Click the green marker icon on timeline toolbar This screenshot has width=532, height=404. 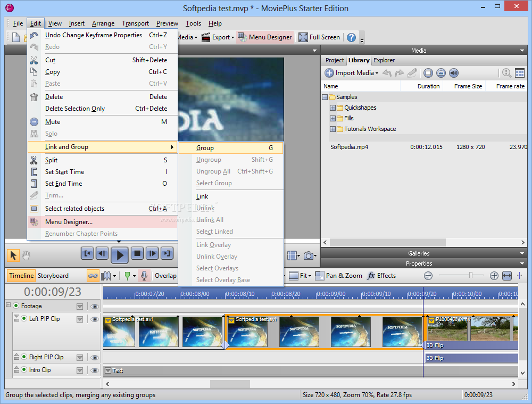click(127, 276)
